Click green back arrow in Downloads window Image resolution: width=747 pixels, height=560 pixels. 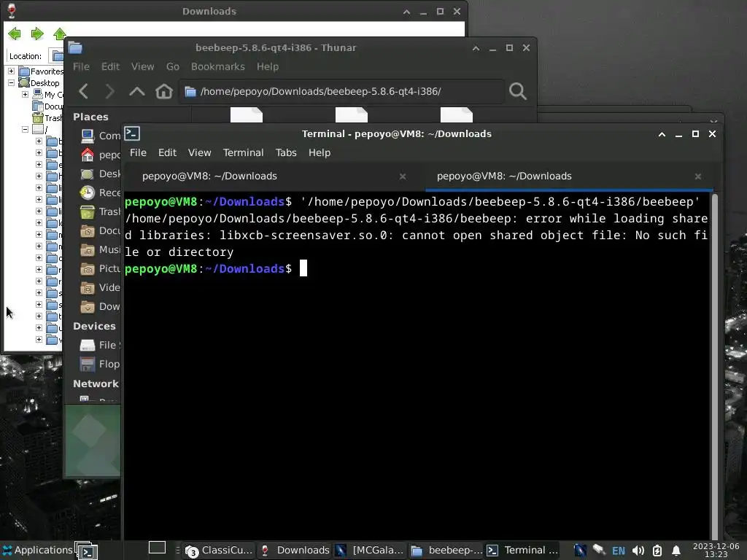pos(15,34)
